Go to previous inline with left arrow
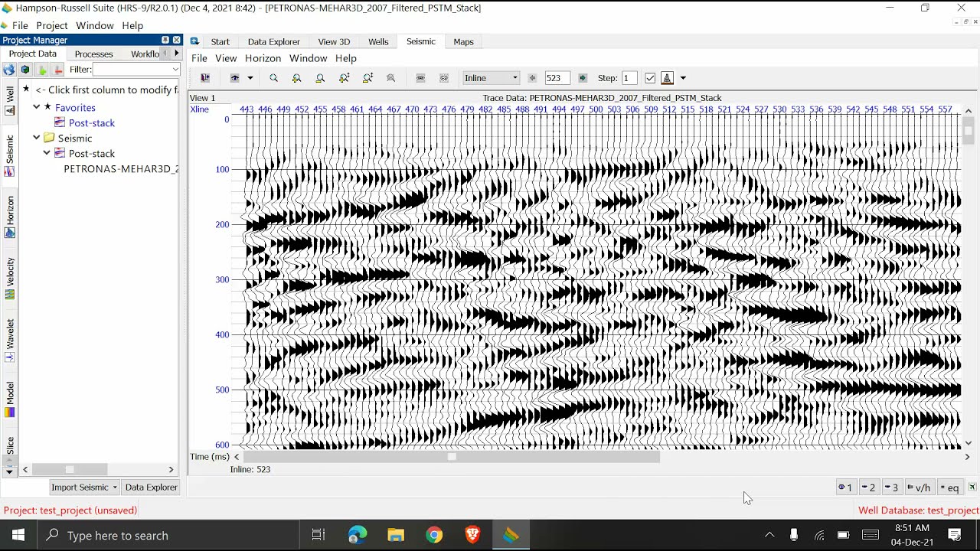 pyautogui.click(x=533, y=78)
